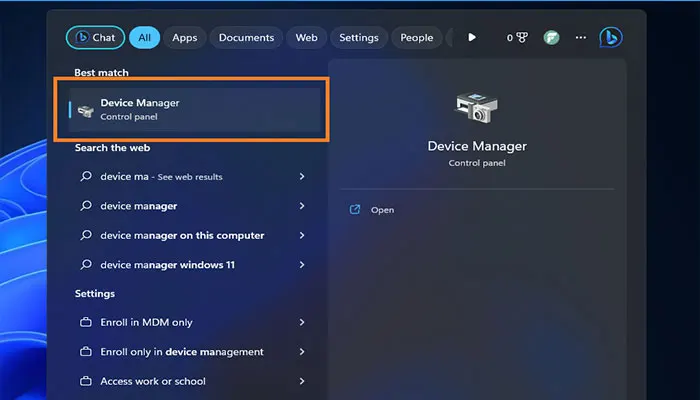This screenshot has height=400, width=700.
Task: Show more filters with the play arrow
Action: [472, 38]
